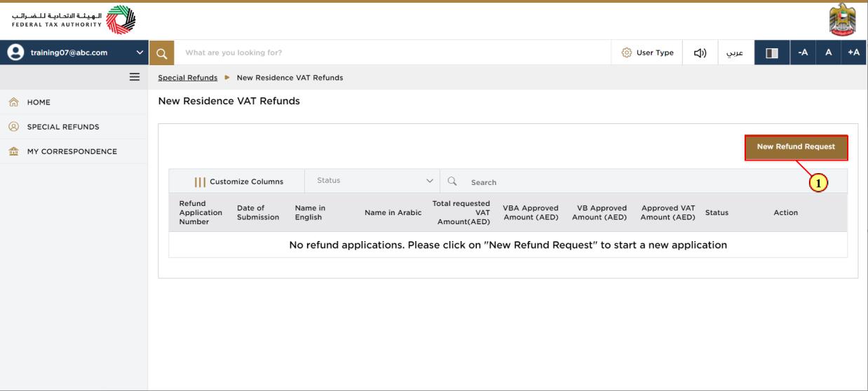The image size is (868, 391).
Task: Toggle the text-to-speech speaker icon
Action: [700, 53]
